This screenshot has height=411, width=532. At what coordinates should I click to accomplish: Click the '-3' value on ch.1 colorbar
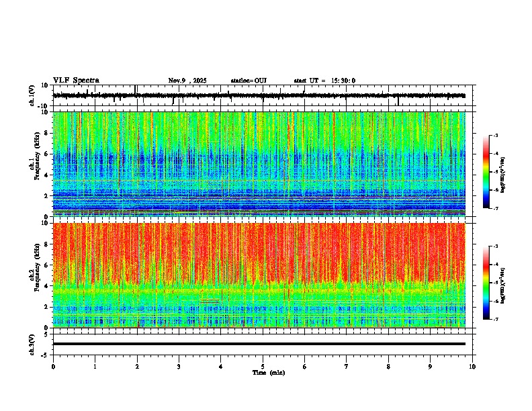495,135
